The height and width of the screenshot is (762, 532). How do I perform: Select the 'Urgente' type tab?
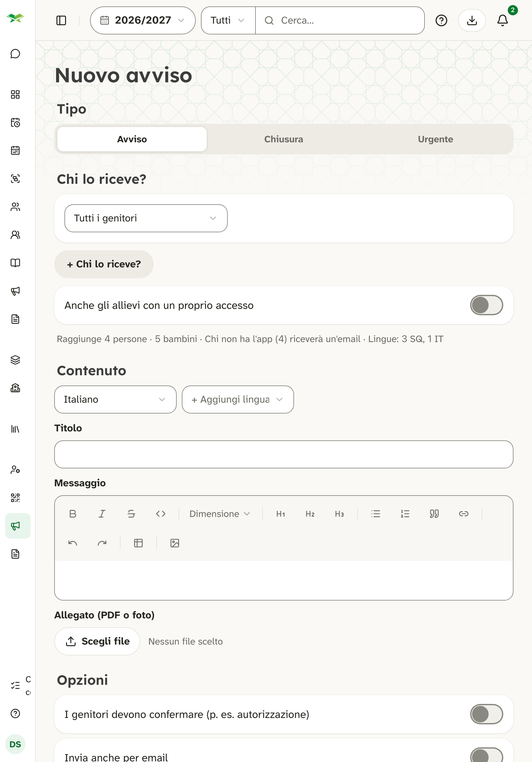(435, 139)
